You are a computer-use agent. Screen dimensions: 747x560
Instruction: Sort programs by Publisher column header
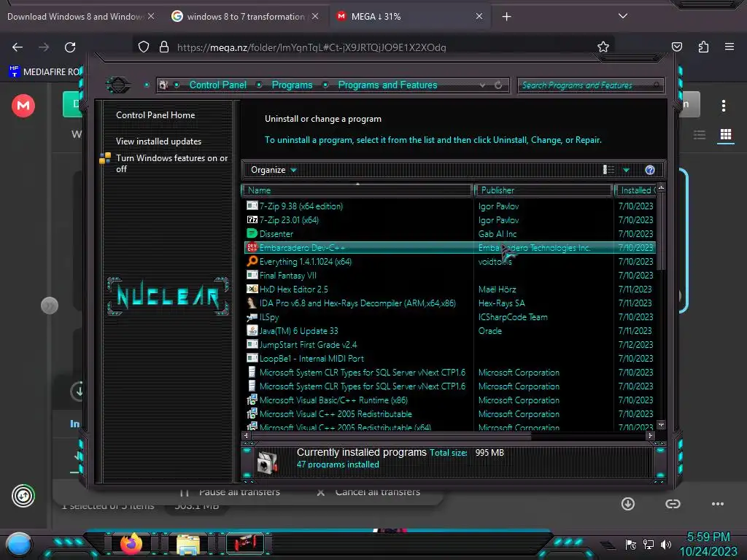pyautogui.click(x=543, y=190)
